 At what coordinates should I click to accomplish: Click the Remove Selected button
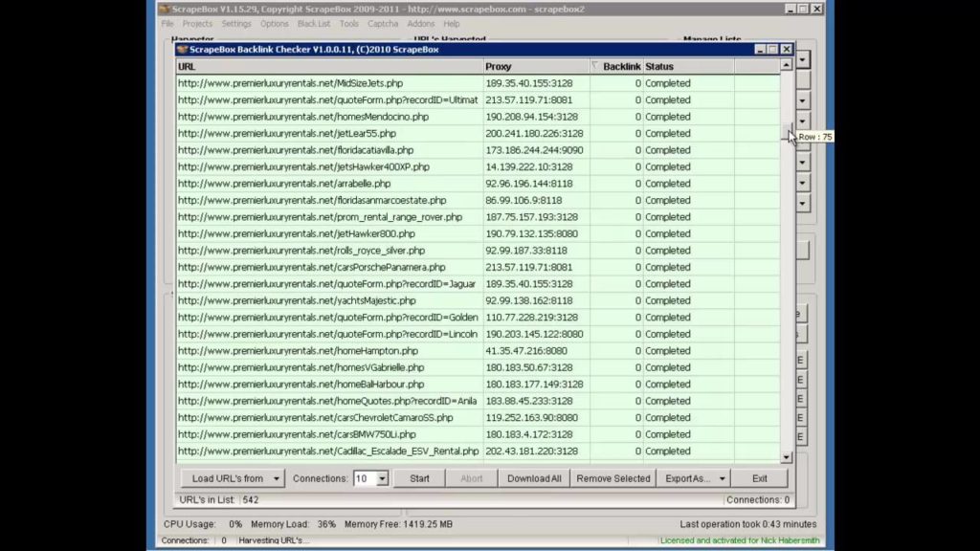pyautogui.click(x=613, y=478)
